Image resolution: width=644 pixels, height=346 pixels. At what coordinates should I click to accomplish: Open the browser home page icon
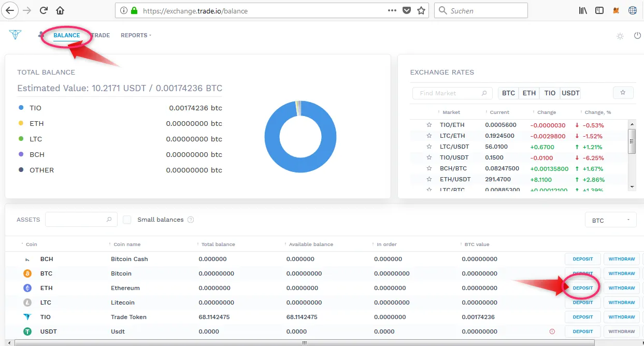point(60,10)
